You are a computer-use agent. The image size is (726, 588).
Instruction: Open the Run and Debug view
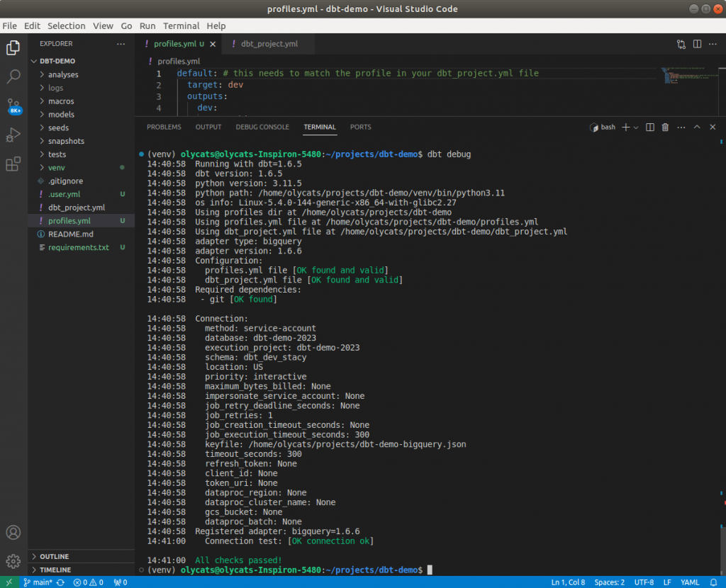pyautogui.click(x=13, y=135)
